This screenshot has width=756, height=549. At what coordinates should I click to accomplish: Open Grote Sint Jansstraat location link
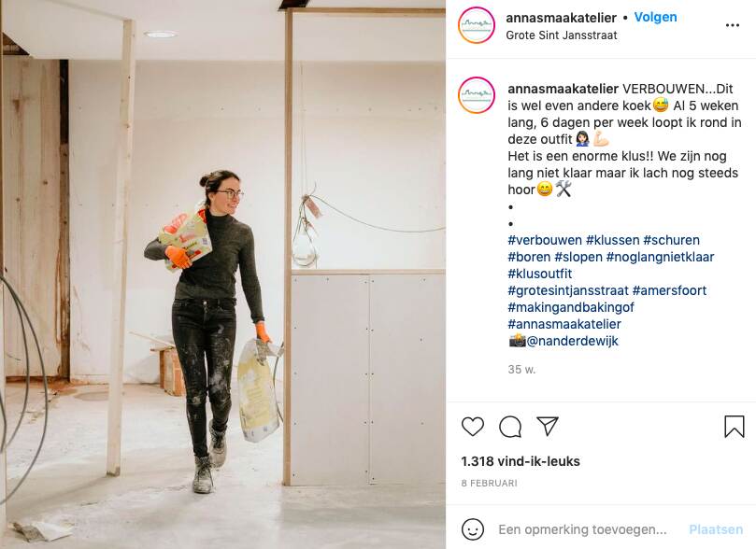point(562,35)
